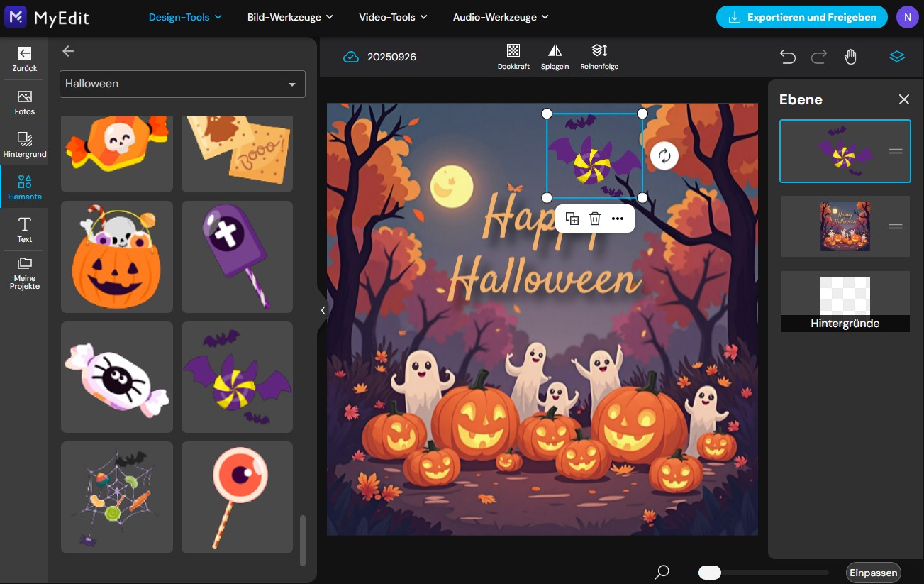This screenshot has height=584, width=924.
Task: Adjust the zoom slider handle
Action: [x=708, y=572]
